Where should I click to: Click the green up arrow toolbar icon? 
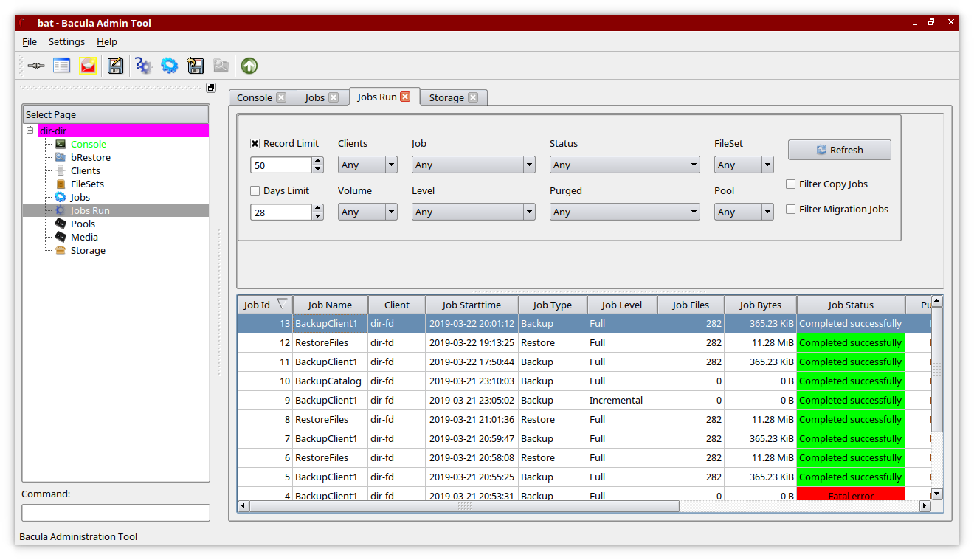pyautogui.click(x=249, y=66)
